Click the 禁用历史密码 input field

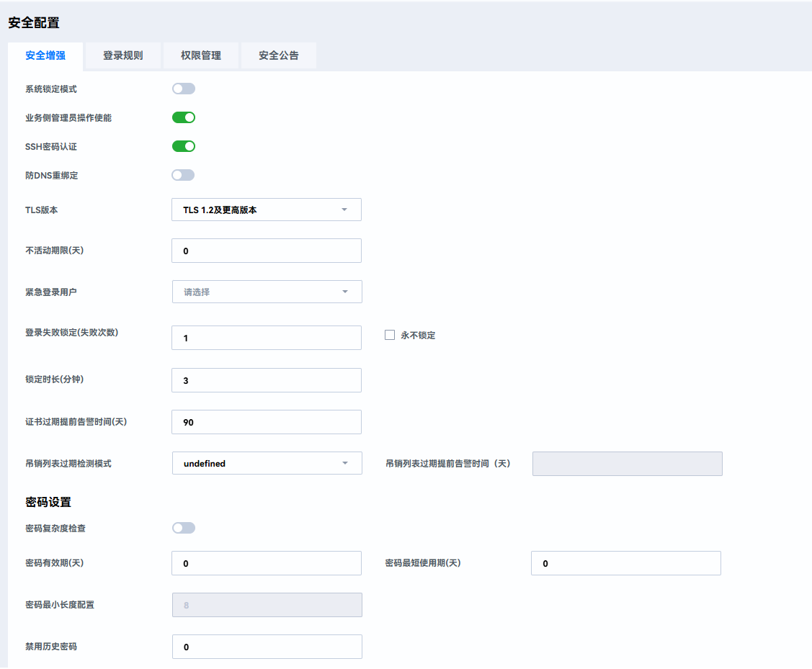[x=266, y=647]
